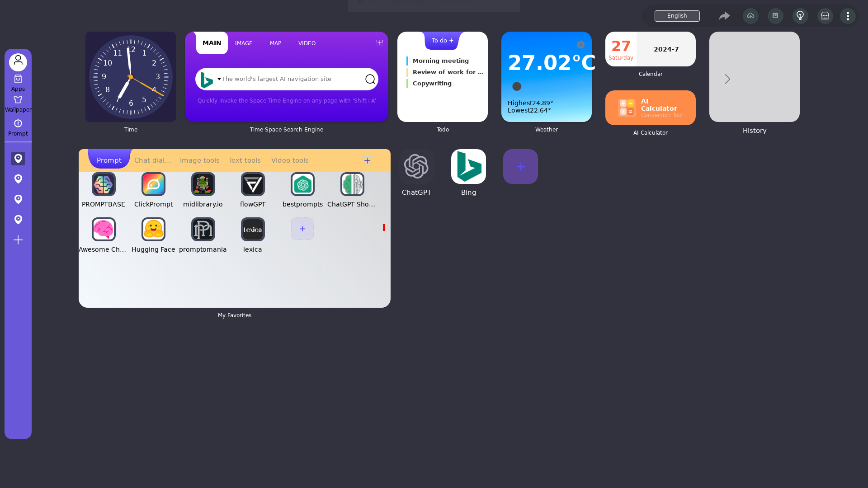Open the store icon in top bar

pos(825,16)
